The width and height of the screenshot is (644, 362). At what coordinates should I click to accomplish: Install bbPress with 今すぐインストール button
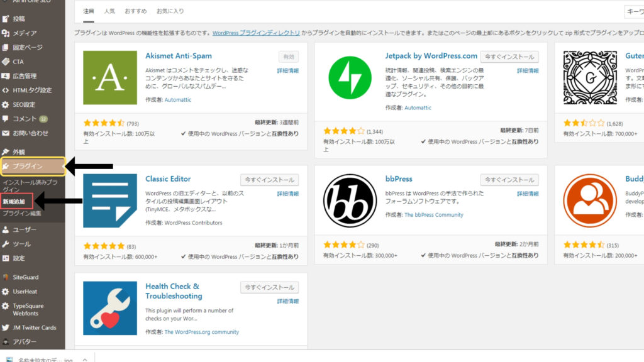tap(509, 180)
